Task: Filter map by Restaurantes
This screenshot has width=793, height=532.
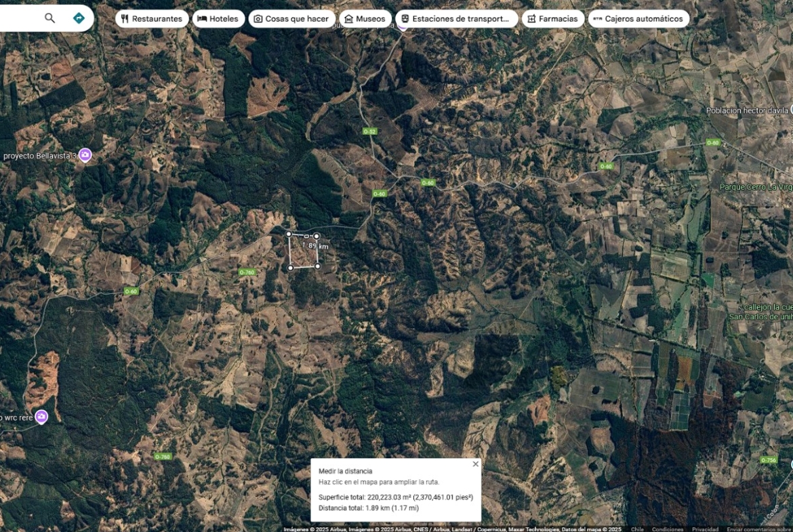Action: pos(152,19)
